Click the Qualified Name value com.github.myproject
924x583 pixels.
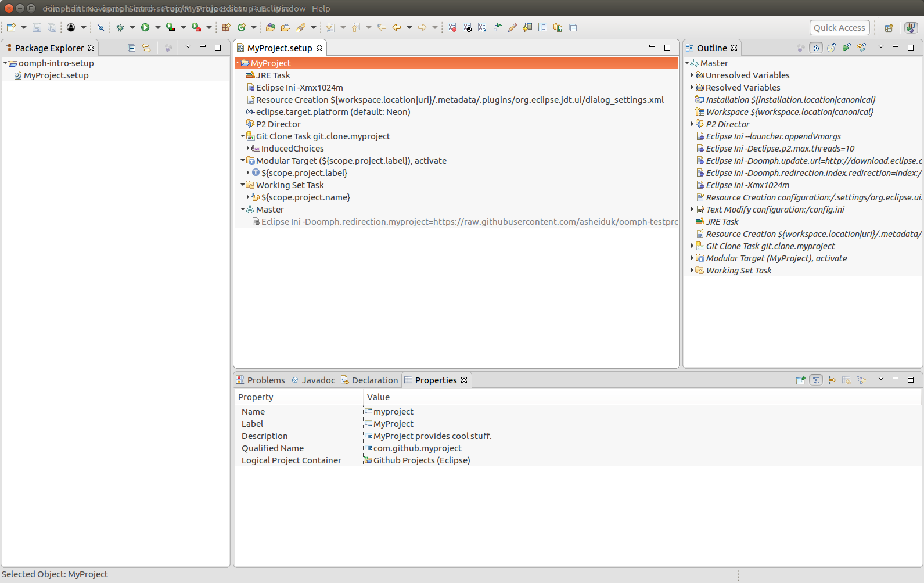(418, 448)
